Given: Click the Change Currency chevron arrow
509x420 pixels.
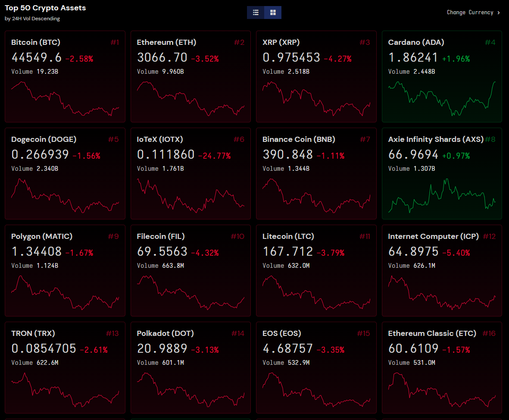Looking at the screenshot, I should click(499, 13).
